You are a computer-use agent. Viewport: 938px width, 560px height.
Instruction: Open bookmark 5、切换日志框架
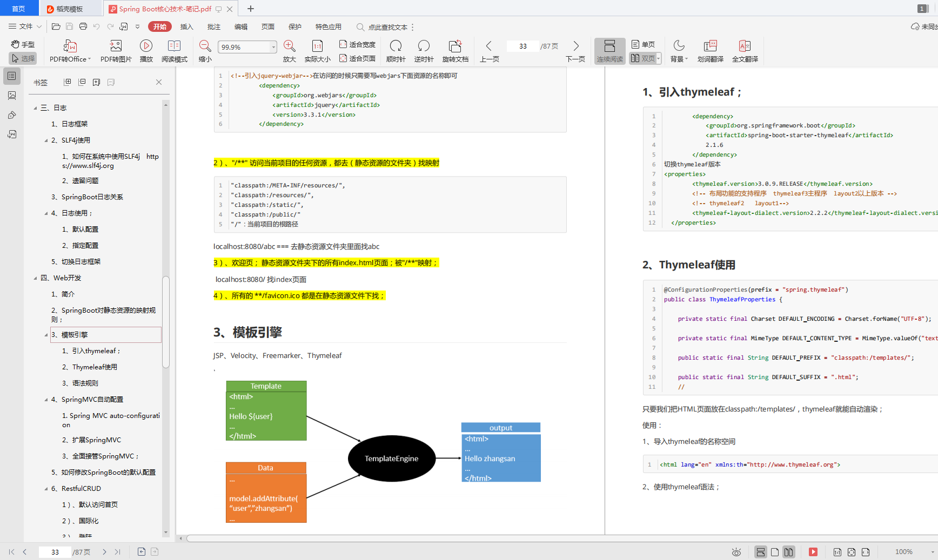76,262
